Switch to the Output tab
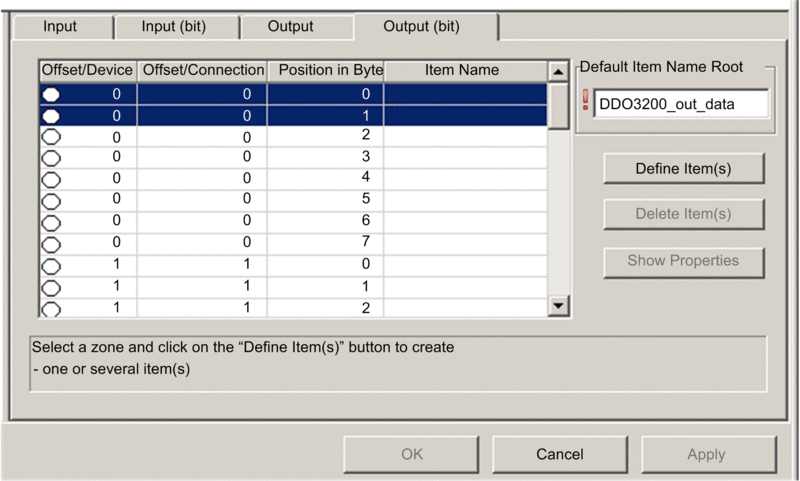Screen dimensions: 800x481 [x=291, y=27]
